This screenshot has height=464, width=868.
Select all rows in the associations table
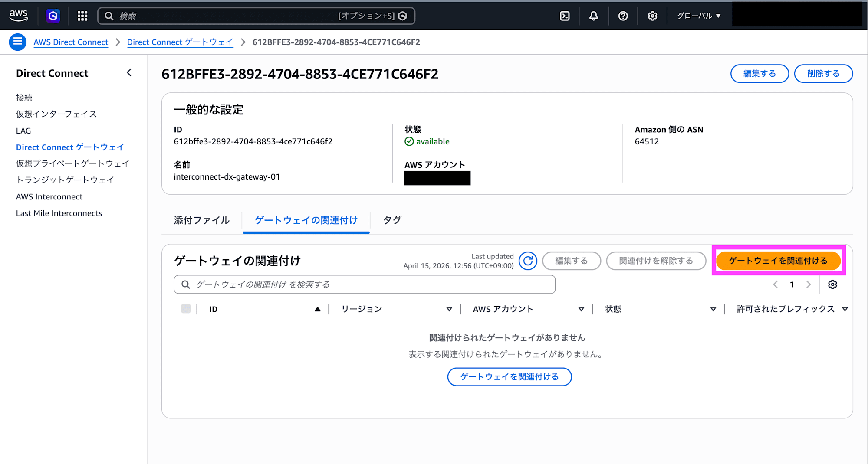point(186,309)
